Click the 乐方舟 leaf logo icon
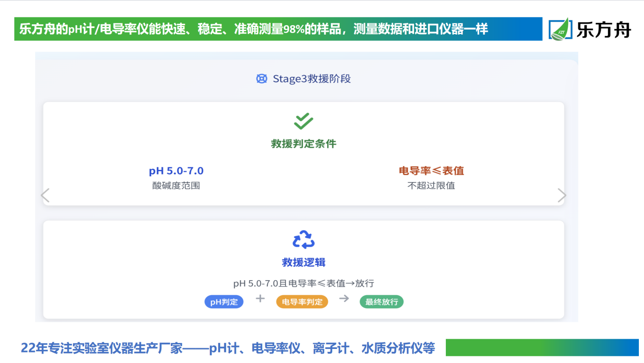Viewport: 644px width, 363px height. click(x=561, y=29)
